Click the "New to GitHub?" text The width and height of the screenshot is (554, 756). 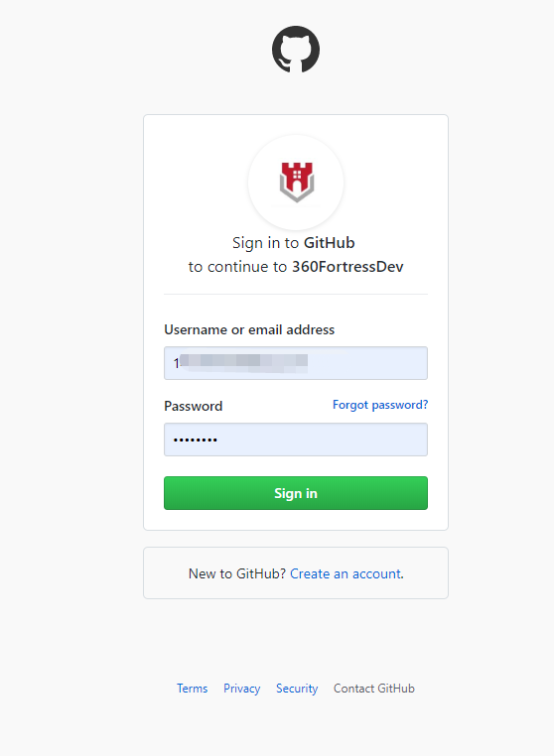[237, 573]
